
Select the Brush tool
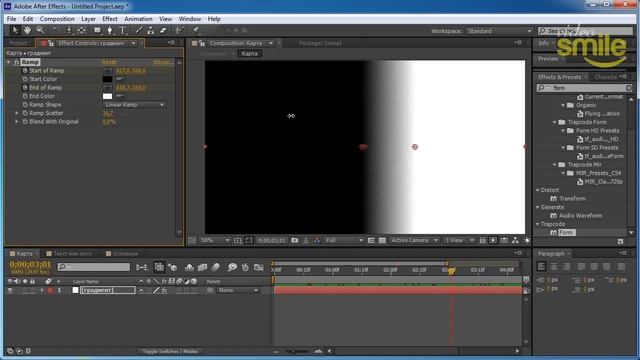[x=139, y=30]
